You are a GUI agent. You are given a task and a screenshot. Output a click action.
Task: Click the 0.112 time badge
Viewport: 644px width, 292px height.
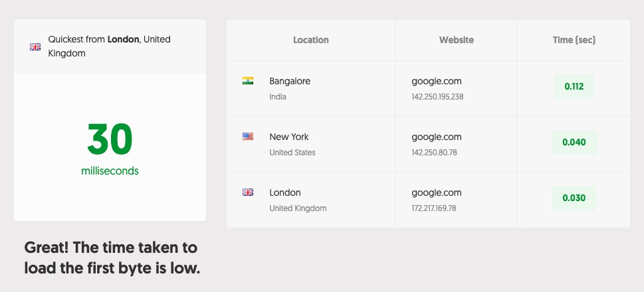pyautogui.click(x=574, y=86)
